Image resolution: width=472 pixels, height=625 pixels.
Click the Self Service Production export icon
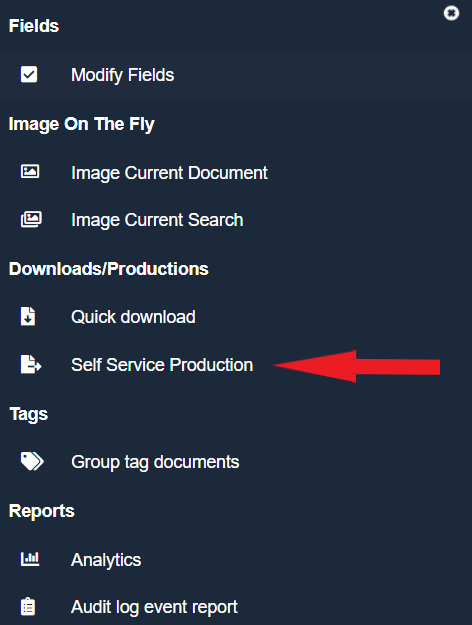coord(31,364)
